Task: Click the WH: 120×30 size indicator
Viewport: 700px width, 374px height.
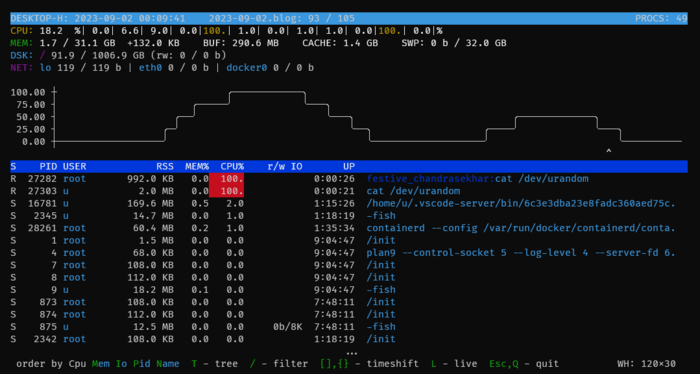Action: click(x=646, y=364)
